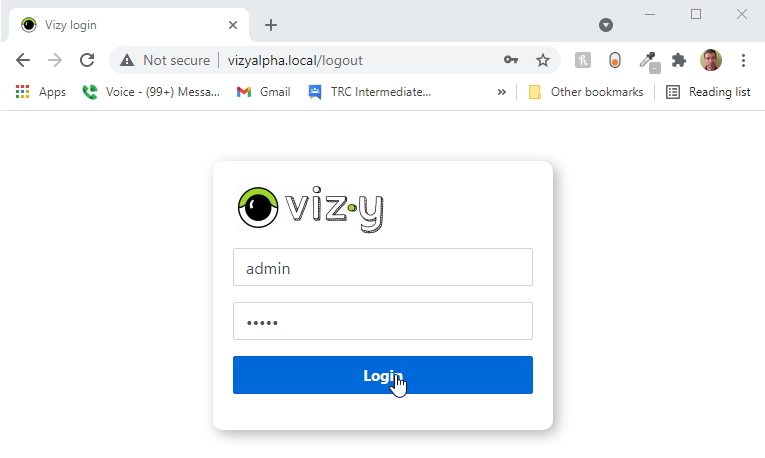Click the eyedropper color picker extension

click(x=648, y=60)
